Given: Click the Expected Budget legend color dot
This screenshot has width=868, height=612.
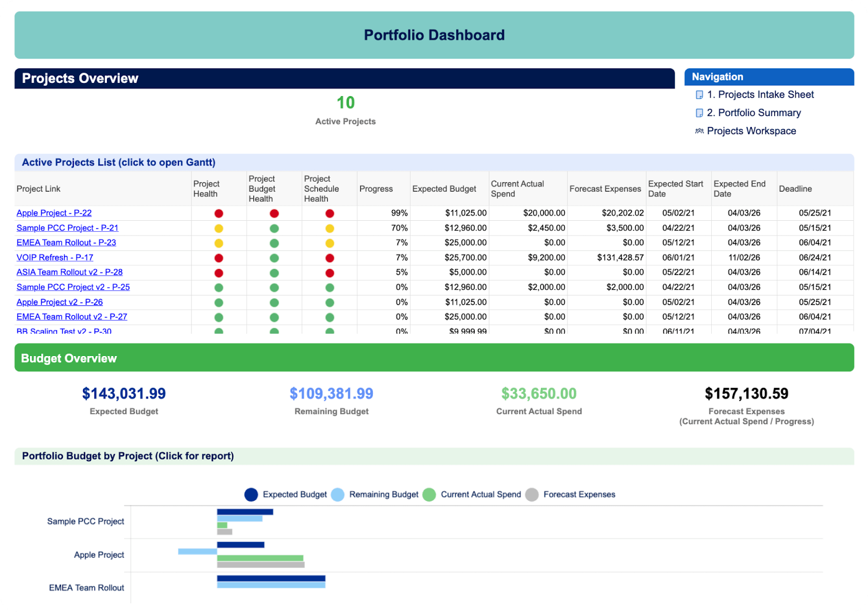Looking at the screenshot, I should click(x=251, y=495).
